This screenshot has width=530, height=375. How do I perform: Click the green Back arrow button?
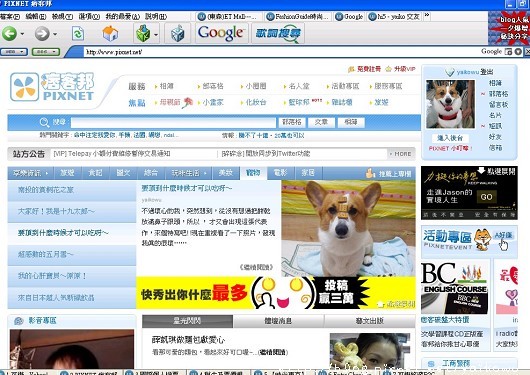click(9, 33)
